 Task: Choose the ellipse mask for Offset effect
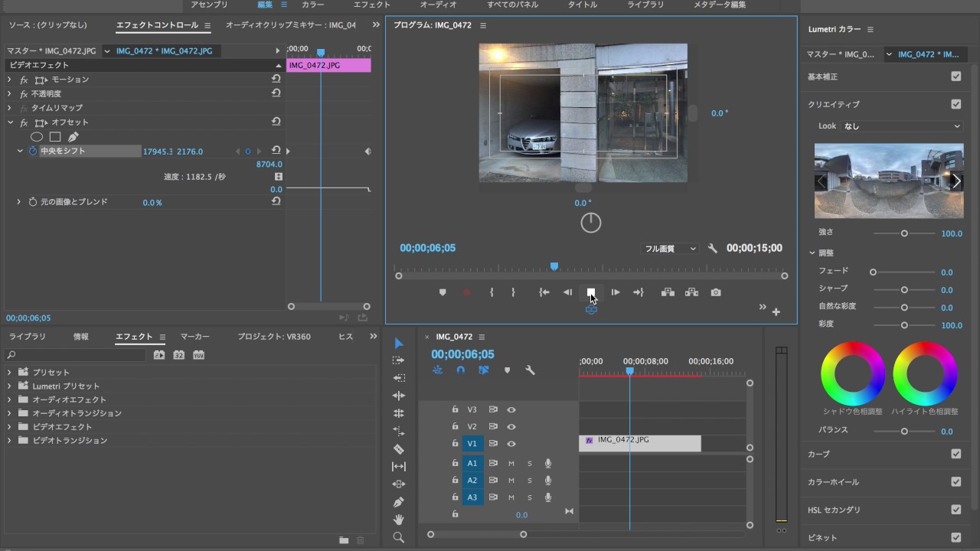(x=36, y=137)
